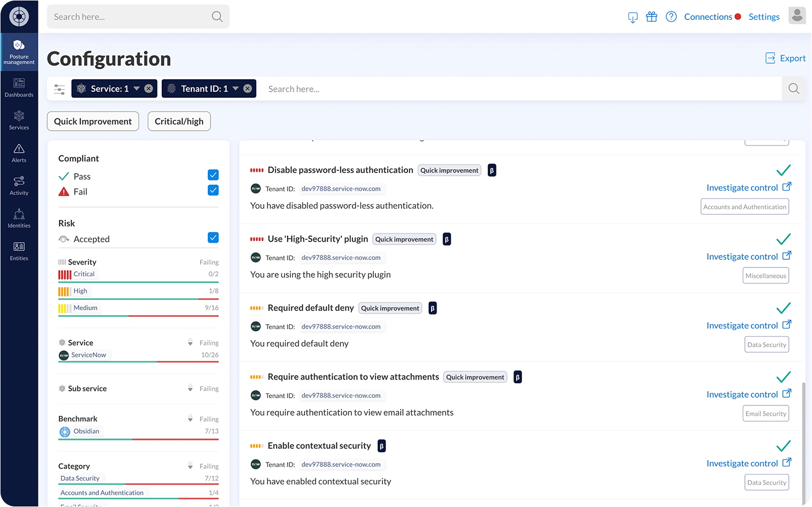Expand the Service: 1 filter dropdown
This screenshot has width=812, height=507.
136,88
